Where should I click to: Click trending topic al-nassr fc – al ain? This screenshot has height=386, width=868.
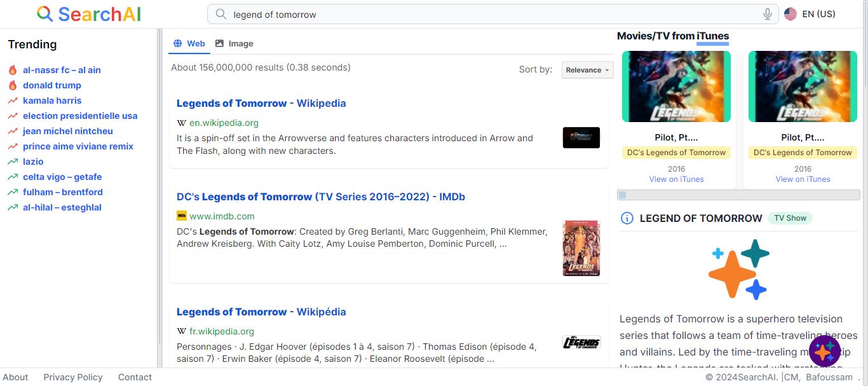62,70
